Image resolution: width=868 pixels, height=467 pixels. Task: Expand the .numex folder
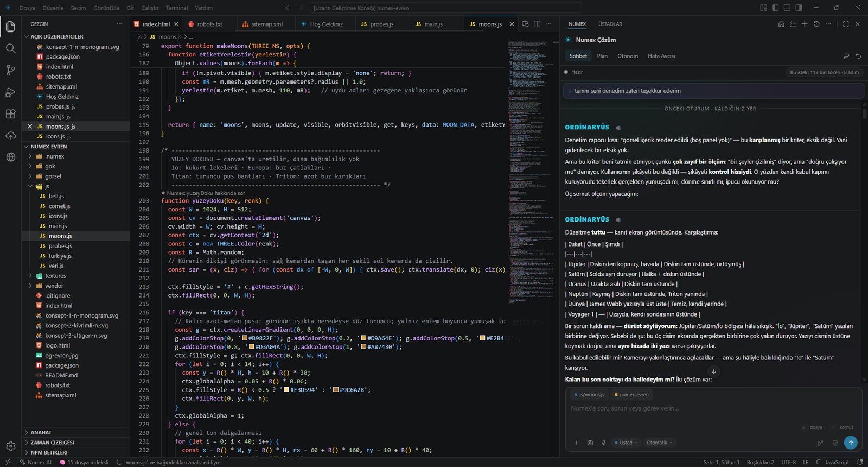coord(54,156)
